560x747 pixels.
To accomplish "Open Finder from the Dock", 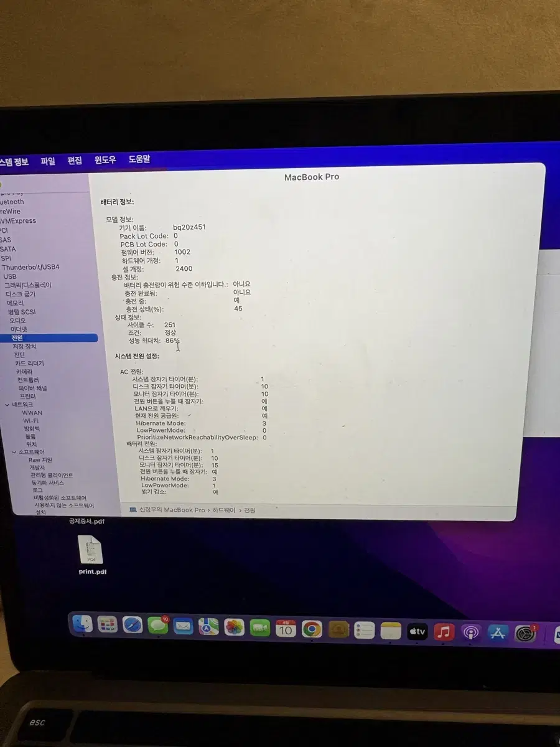I will (82, 624).
